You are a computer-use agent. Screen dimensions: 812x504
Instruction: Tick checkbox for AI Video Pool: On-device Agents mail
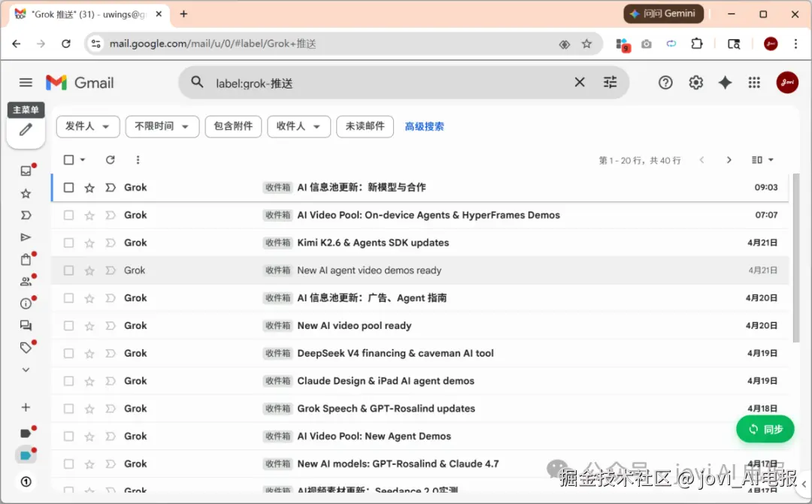(68, 216)
